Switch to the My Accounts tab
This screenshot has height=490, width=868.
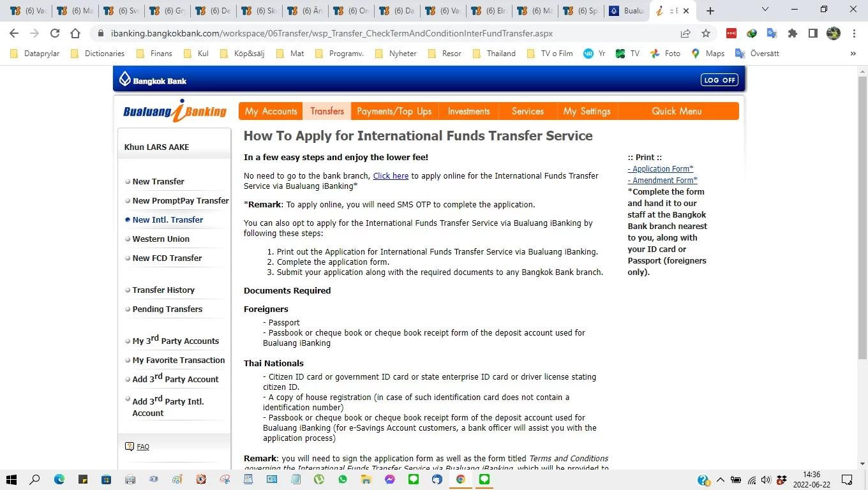coord(271,110)
